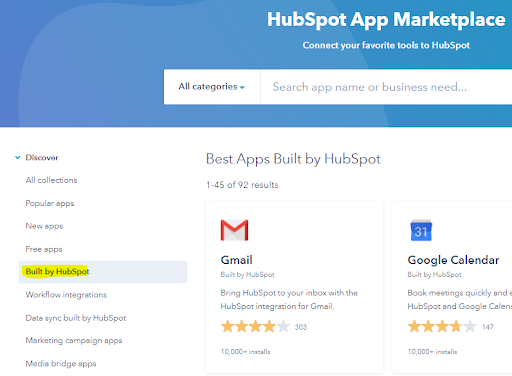Click the Gmail app logo icon
This screenshot has width=512, height=376.
point(234,230)
